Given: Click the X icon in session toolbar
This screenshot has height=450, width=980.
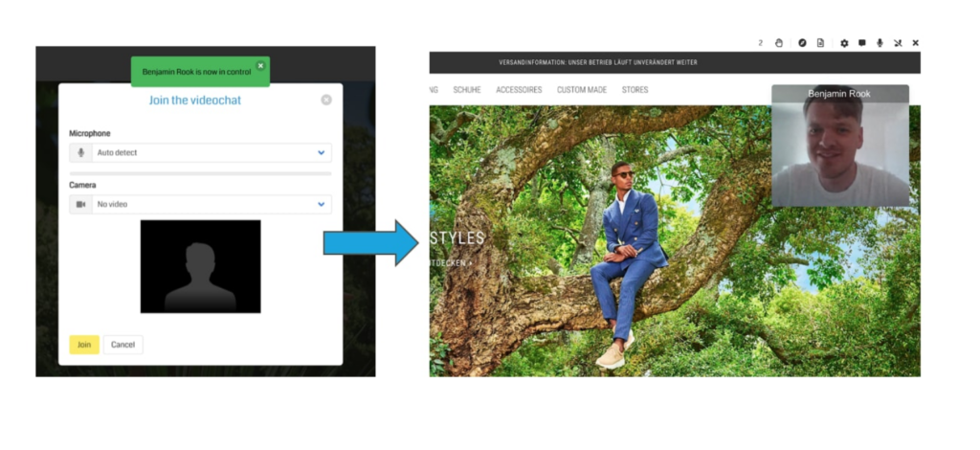Looking at the screenshot, I should (915, 43).
